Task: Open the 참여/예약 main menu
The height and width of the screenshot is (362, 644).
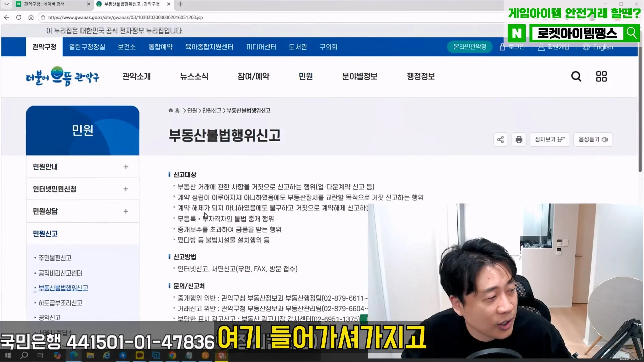Action: 254,77
